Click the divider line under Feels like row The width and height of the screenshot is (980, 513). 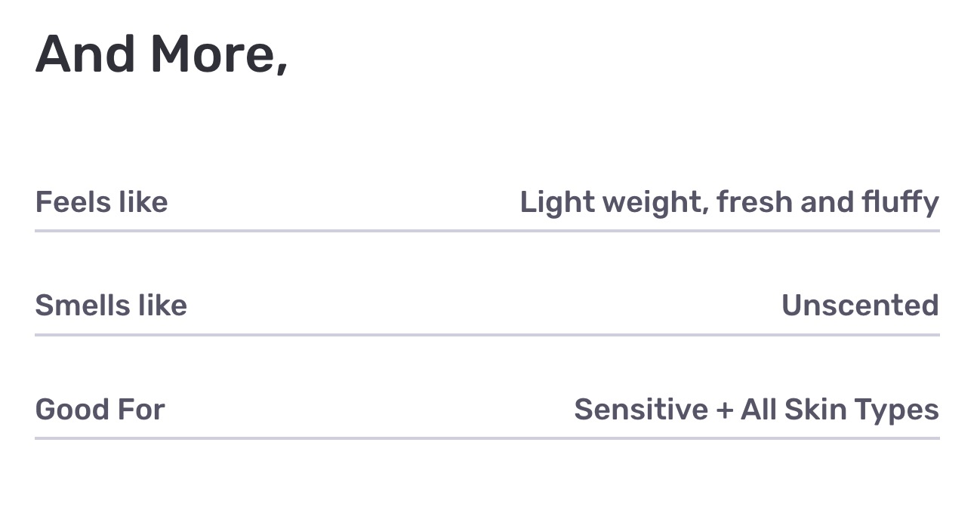point(487,231)
